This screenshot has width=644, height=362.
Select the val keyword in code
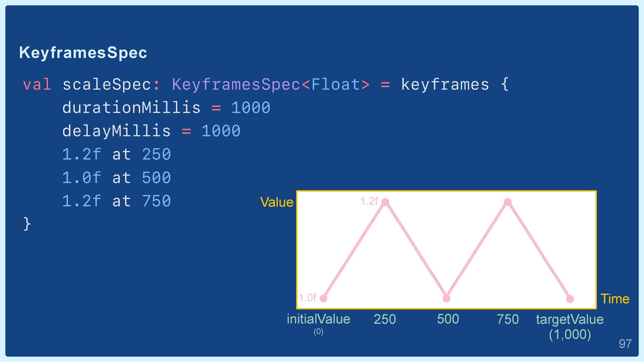point(37,84)
